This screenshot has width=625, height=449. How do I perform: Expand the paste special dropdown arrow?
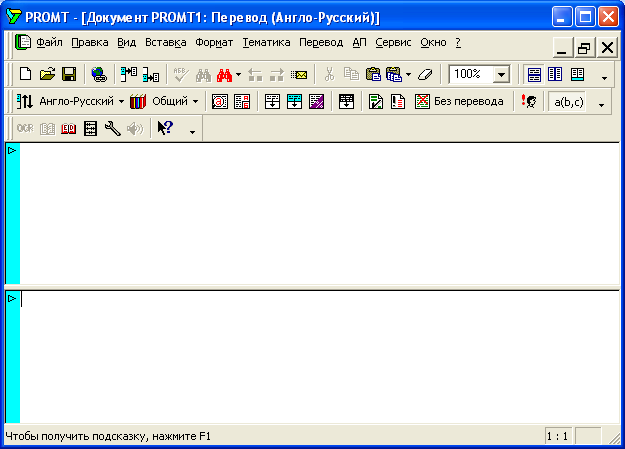(x=408, y=74)
